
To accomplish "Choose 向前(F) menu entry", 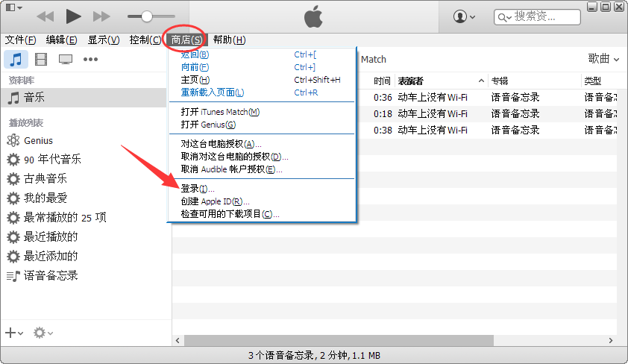I will tap(263, 67).
